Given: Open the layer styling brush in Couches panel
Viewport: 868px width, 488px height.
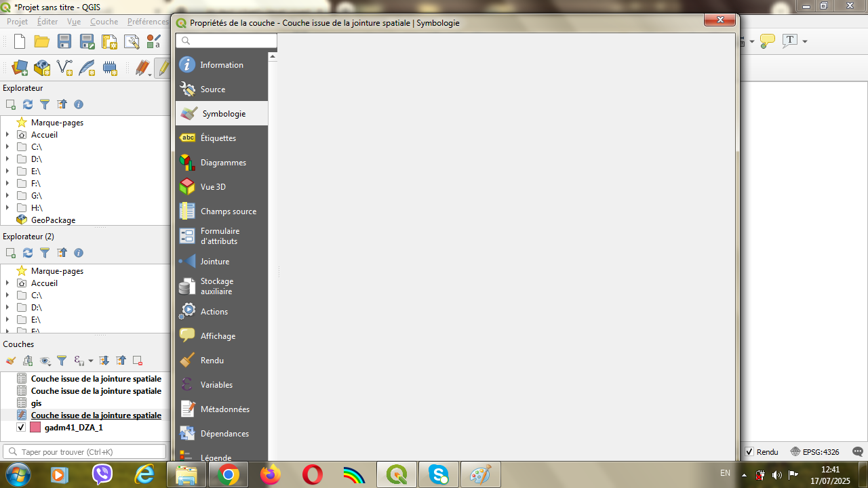Looking at the screenshot, I should tap(10, 361).
